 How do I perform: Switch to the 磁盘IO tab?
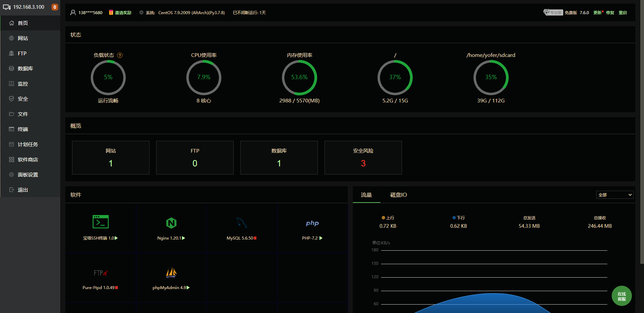(x=399, y=195)
